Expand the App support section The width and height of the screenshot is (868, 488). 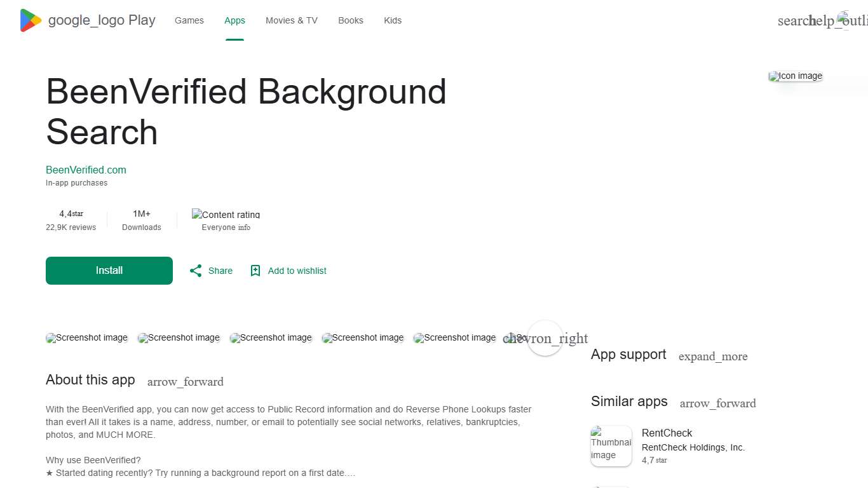click(x=713, y=356)
